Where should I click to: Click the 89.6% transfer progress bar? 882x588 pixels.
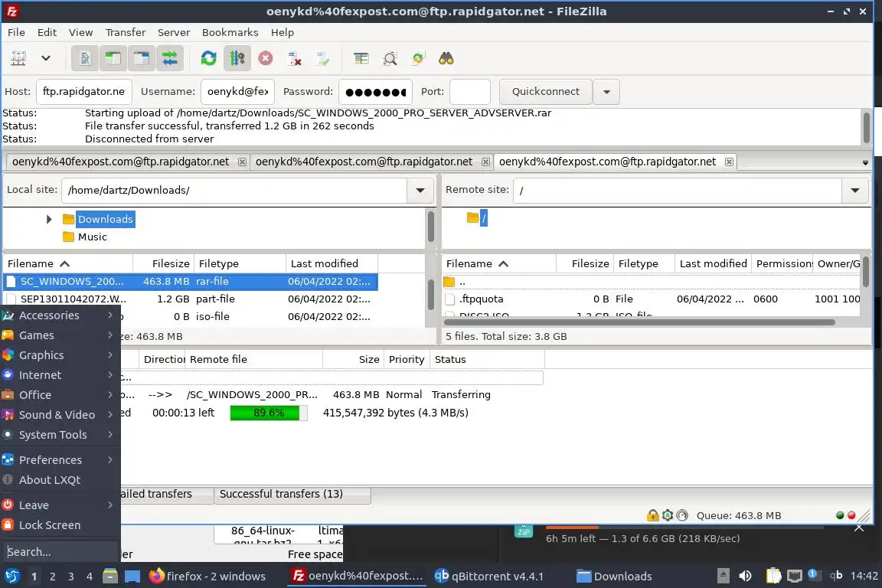(x=269, y=413)
